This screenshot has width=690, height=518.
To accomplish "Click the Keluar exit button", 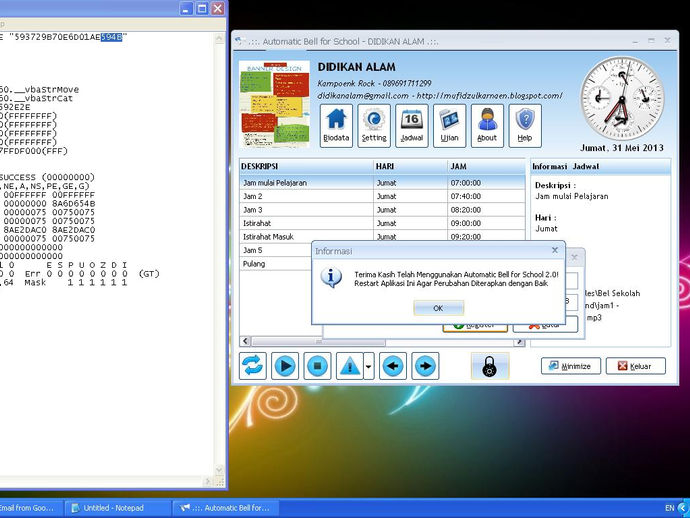I will click(635, 366).
